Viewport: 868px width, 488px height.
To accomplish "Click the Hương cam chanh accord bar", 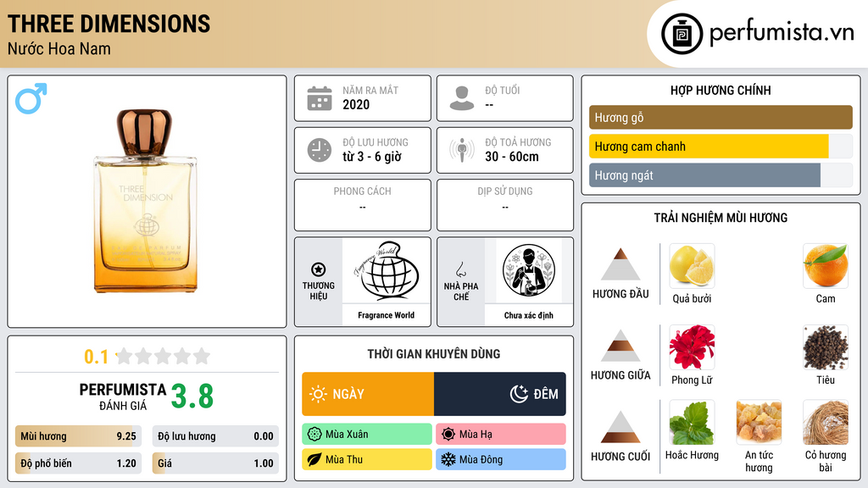I will click(721, 146).
